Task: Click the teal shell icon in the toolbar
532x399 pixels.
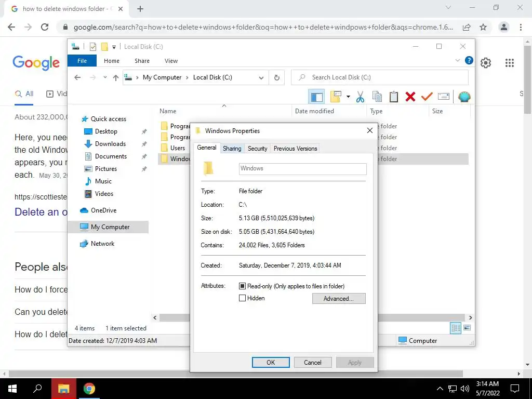Action: 464,97
